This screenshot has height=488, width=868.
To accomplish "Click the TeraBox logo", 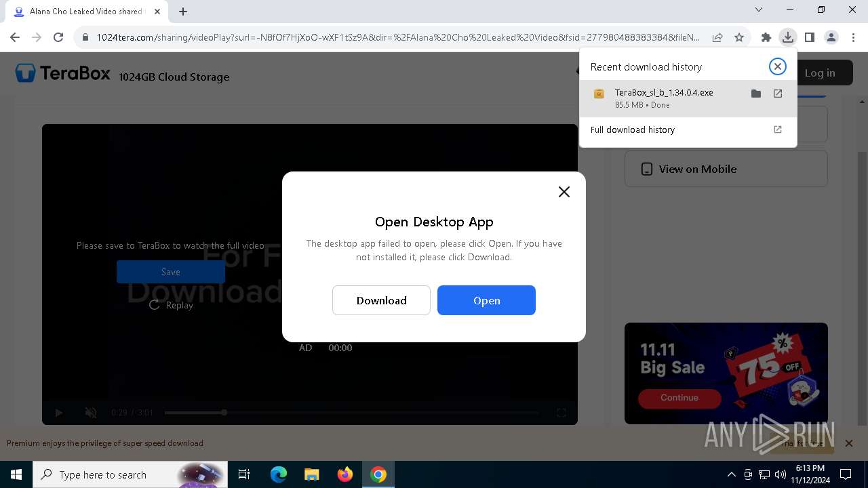I will [x=62, y=73].
